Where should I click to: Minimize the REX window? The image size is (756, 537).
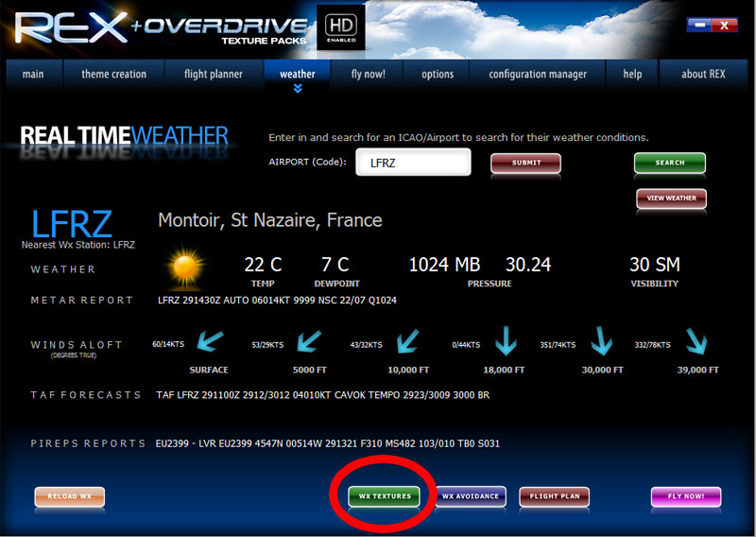(x=698, y=25)
